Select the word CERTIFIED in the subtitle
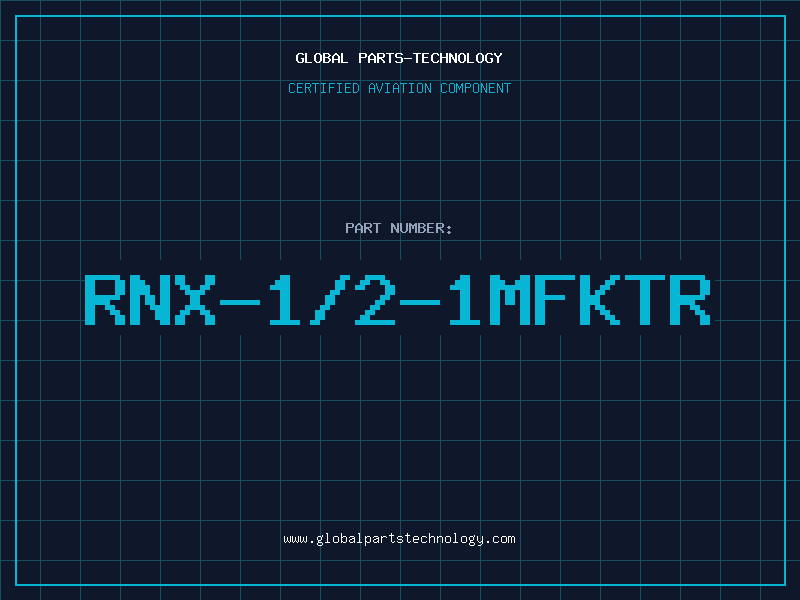Screen dimensions: 800x600 pyautogui.click(x=324, y=88)
